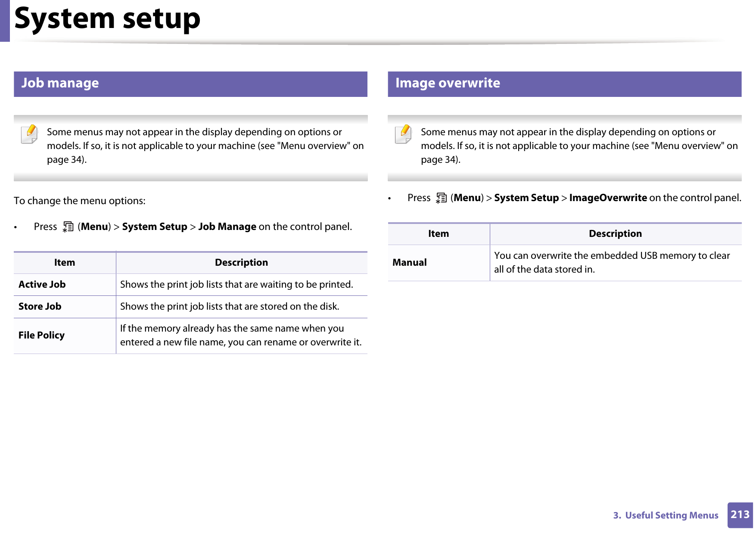Click the "To change the menu options:" line
Screen dimensions: 756x534
coord(80,201)
